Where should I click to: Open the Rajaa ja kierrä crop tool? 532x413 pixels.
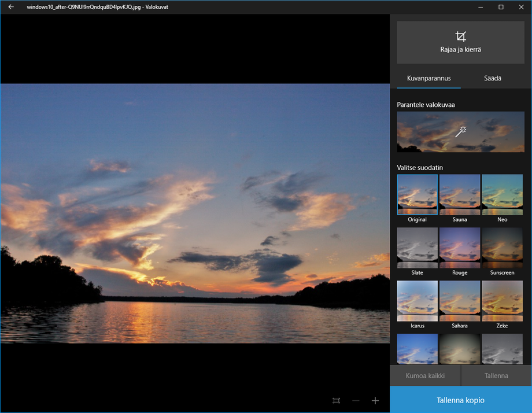pyautogui.click(x=460, y=42)
